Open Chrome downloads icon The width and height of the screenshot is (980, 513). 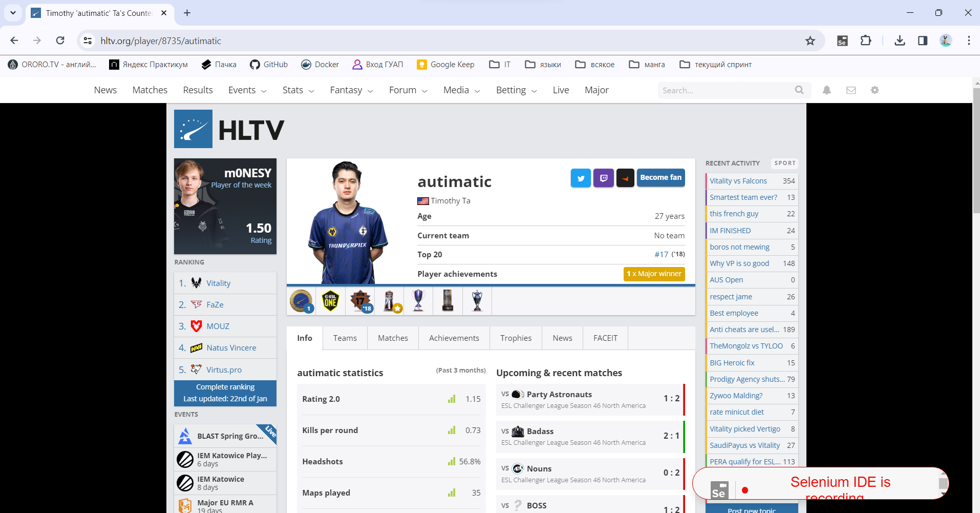(x=900, y=40)
